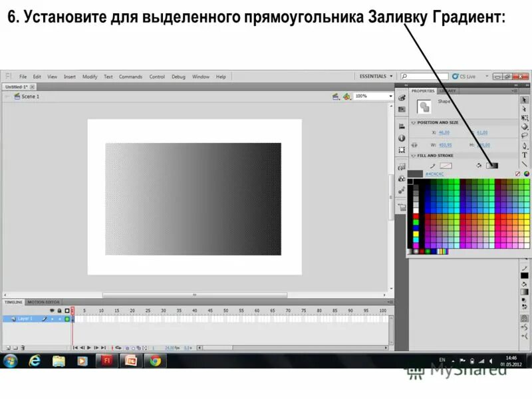The image size is (532, 399).
Task: Select the Free Transform tool
Action: (524, 118)
